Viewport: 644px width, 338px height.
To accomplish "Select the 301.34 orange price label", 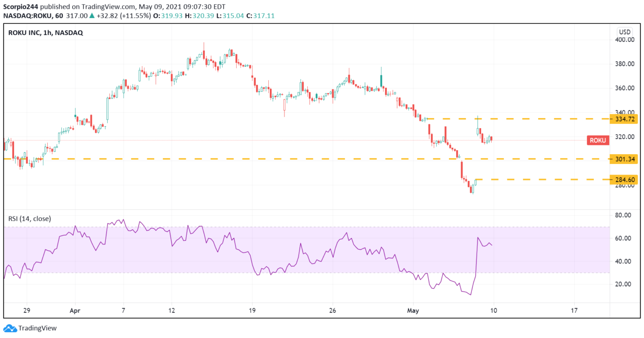I will click(x=624, y=159).
